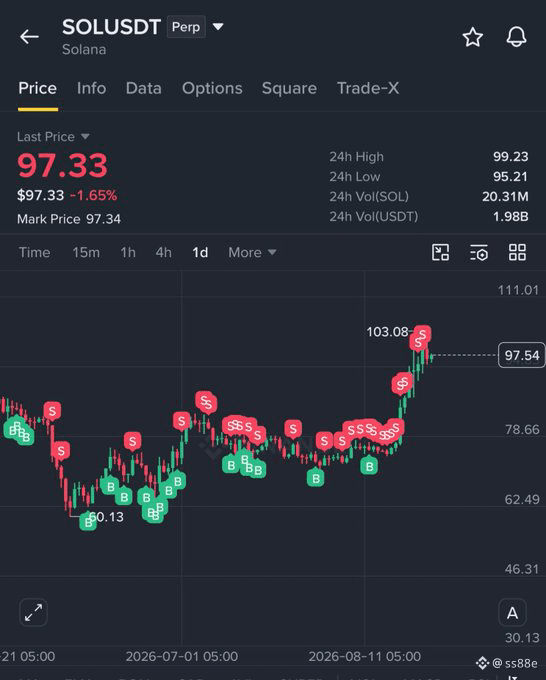The height and width of the screenshot is (680, 546).
Task: Switch to the Info tab
Action: tap(92, 88)
